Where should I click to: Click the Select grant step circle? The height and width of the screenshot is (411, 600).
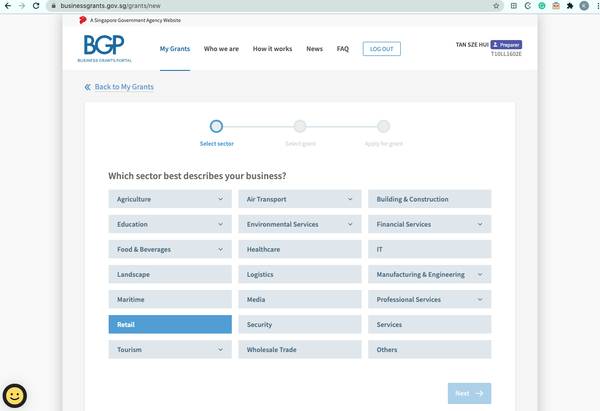300,126
